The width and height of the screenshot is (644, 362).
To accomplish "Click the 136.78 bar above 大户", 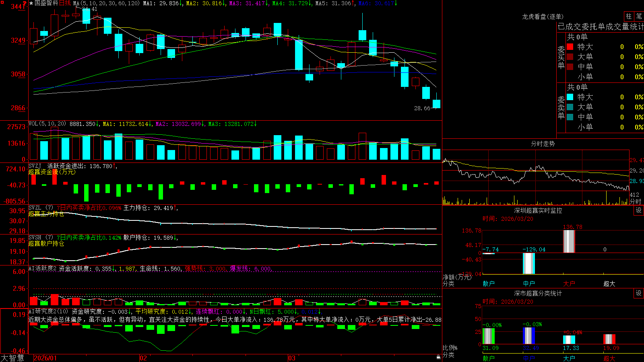I will (569, 241).
